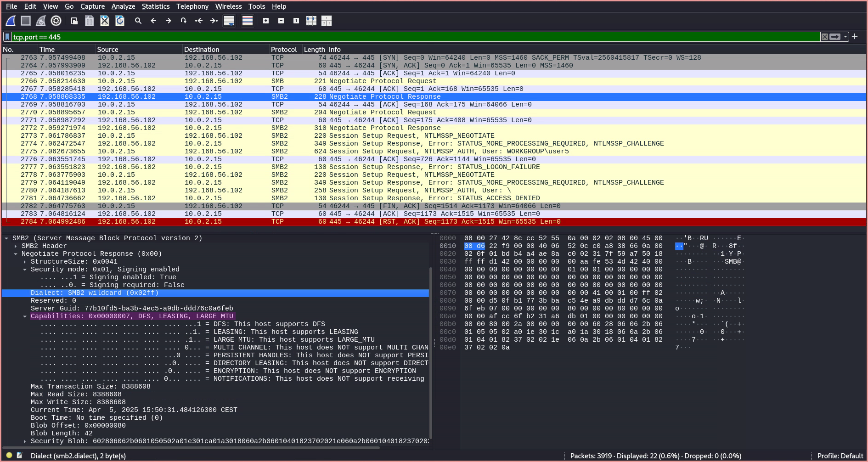
Task: Save this capture file
Action: 90,21
